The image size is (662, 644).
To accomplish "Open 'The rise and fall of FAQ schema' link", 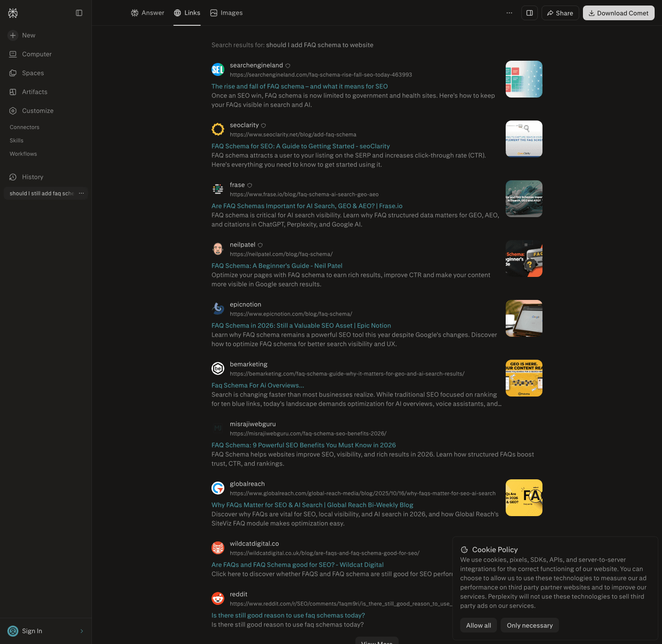I will click(x=300, y=86).
